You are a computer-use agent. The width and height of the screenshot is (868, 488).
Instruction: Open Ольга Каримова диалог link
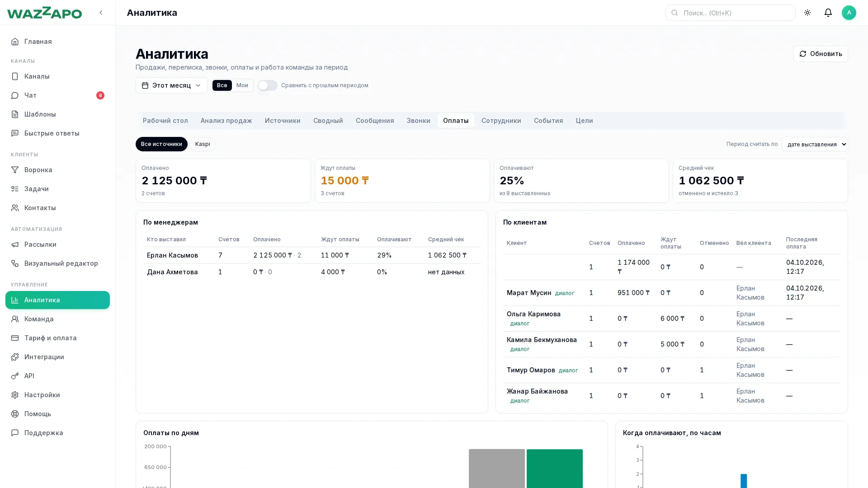coord(520,324)
